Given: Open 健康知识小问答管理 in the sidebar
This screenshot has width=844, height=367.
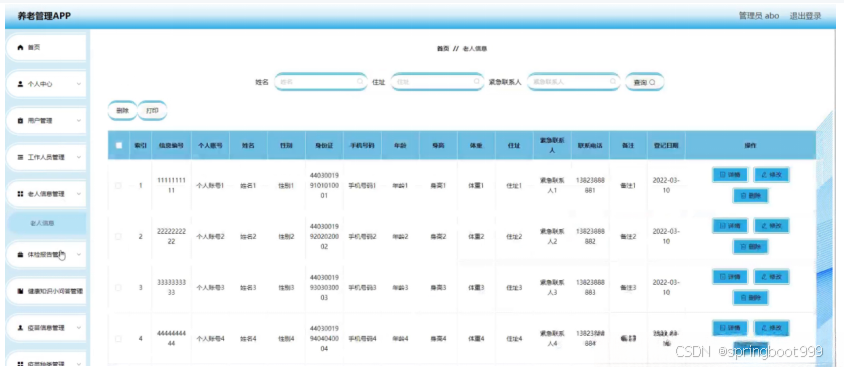Looking at the screenshot, I should [x=46, y=291].
